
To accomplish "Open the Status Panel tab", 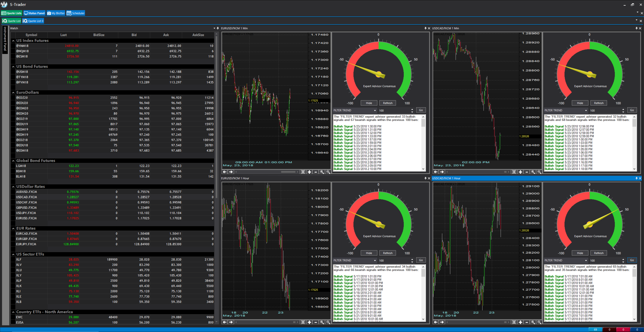I will tap(34, 13).
